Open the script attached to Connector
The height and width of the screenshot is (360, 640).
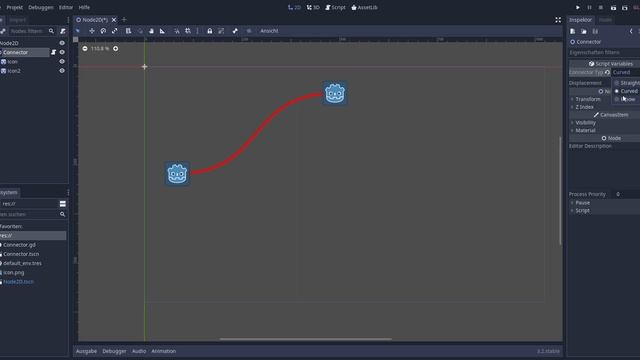click(x=53, y=52)
